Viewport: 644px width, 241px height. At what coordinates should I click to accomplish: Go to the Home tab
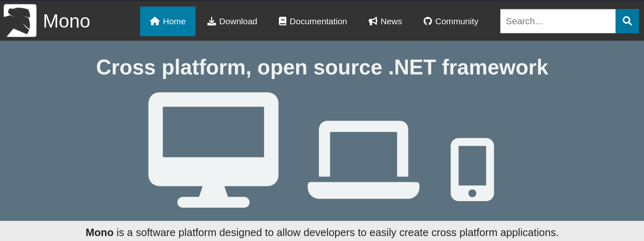(x=168, y=21)
